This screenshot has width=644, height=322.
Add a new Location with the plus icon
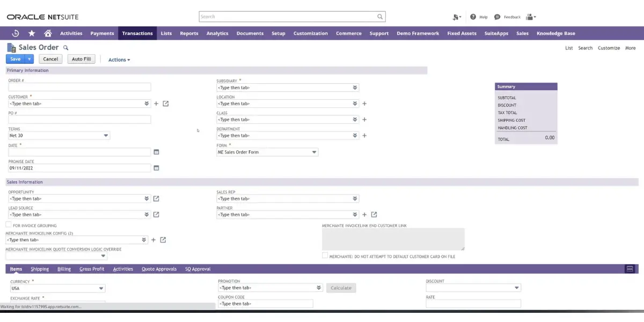(x=364, y=104)
